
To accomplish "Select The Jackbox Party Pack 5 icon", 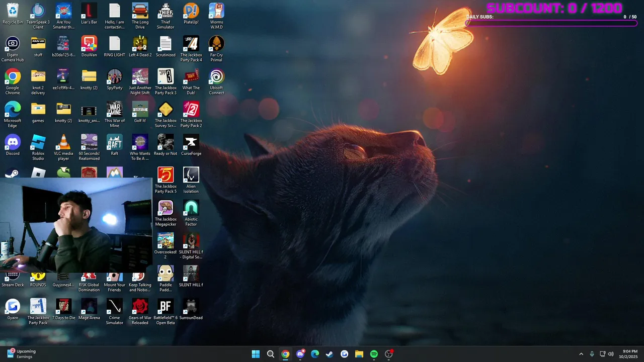I will pyautogui.click(x=166, y=180).
